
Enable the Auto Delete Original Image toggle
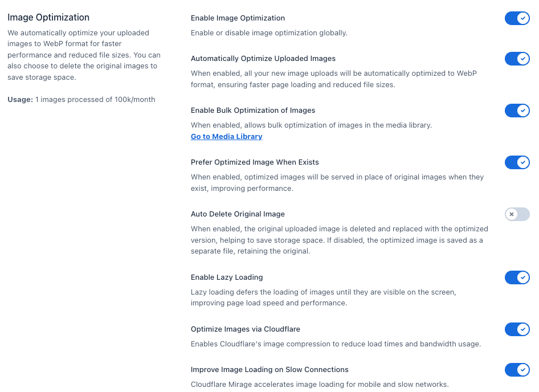point(517,214)
